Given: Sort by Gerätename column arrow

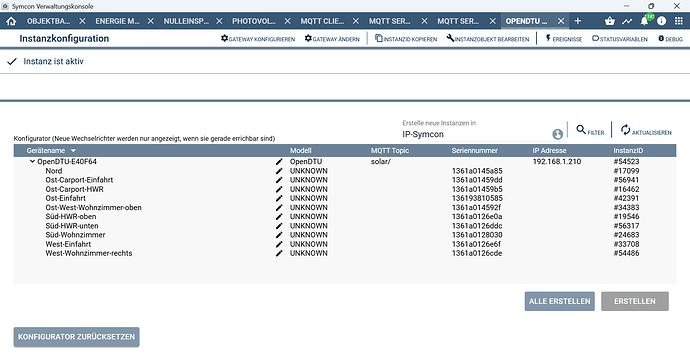Looking at the screenshot, I should 73,151.
